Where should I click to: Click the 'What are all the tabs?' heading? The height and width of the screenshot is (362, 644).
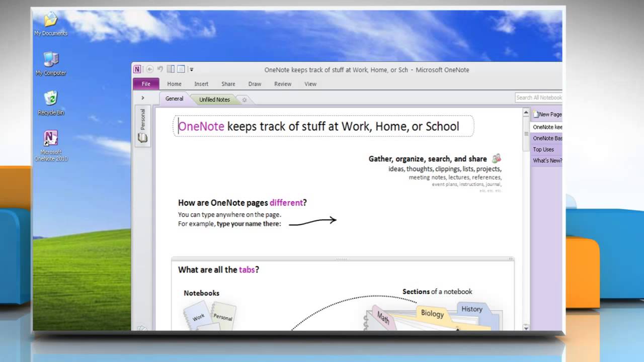(218, 269)
